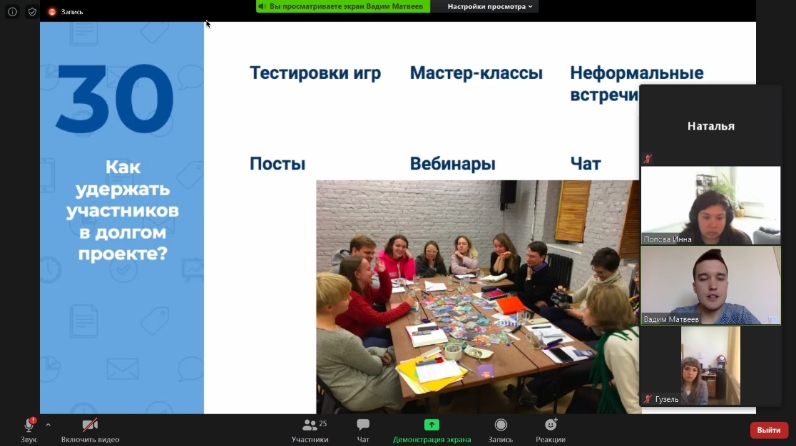Select Вадим Матвеев's video thumbnail

click(x=710, y=285)
